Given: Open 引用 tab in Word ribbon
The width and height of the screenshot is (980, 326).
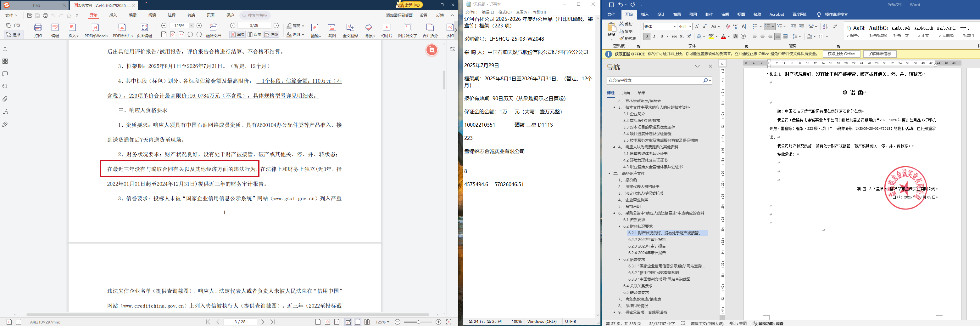Looking at the screenshot, I should click(693, 14).
